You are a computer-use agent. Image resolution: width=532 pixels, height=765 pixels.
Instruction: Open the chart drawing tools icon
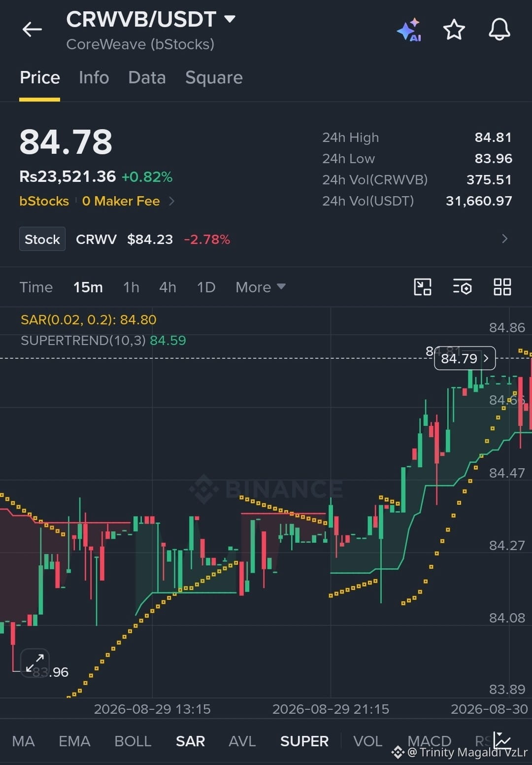click(x=423, y=287)
